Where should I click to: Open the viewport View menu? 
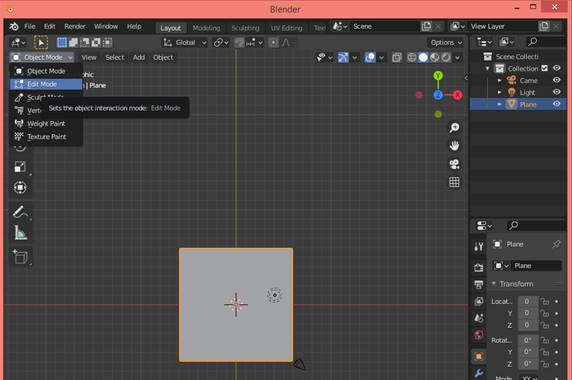(89, 57)
